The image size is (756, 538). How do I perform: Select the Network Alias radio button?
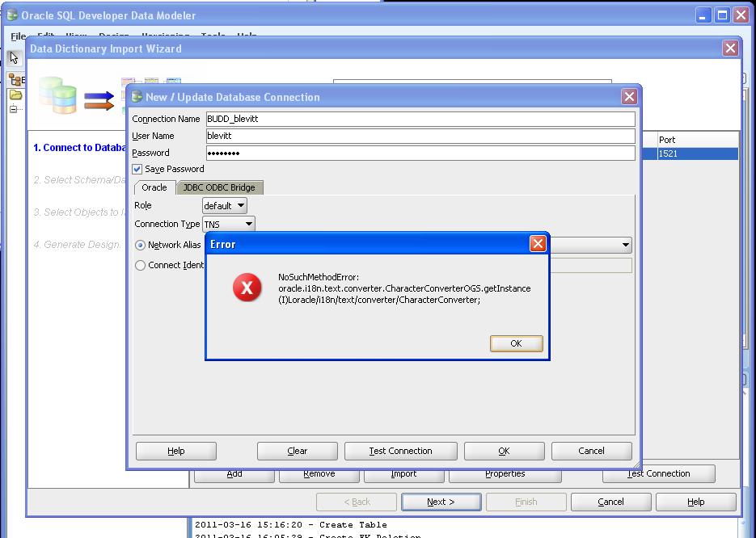point(140,245)
